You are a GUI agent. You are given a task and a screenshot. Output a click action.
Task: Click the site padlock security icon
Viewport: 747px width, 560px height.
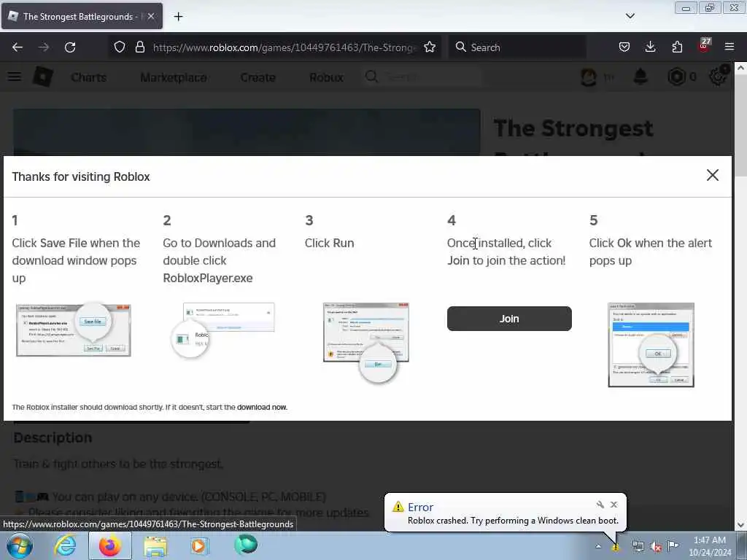139,47
